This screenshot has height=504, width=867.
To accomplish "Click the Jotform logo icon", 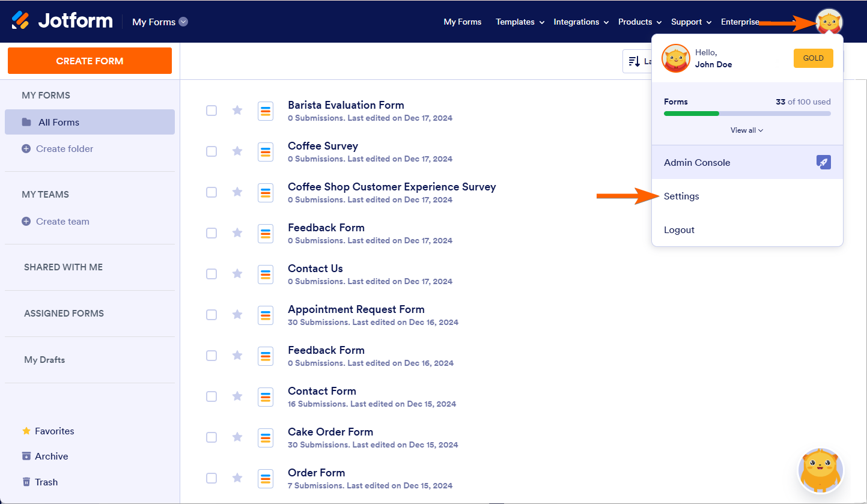I will click(x=20, y=21).
